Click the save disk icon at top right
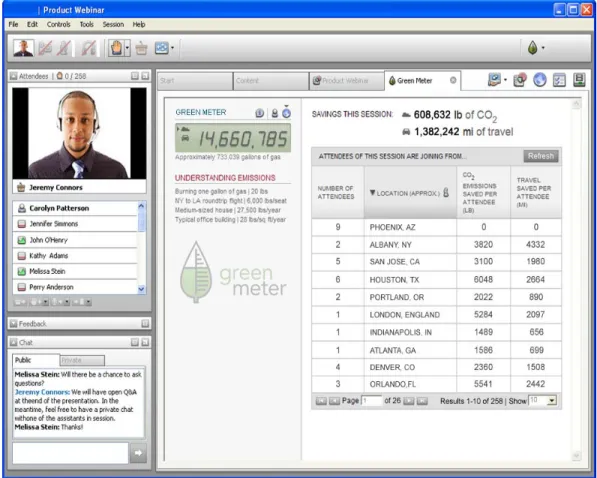597x478 pixels. click(x=579, y=80)
